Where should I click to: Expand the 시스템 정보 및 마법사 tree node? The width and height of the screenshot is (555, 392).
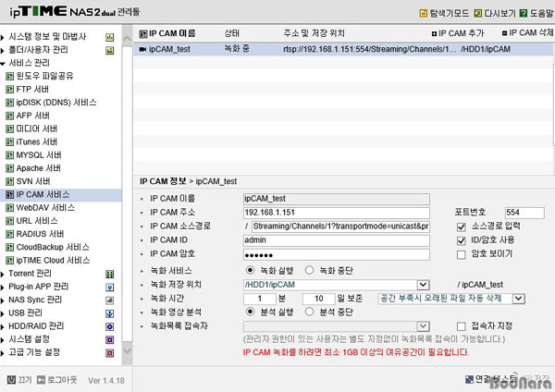click(5, 36)
